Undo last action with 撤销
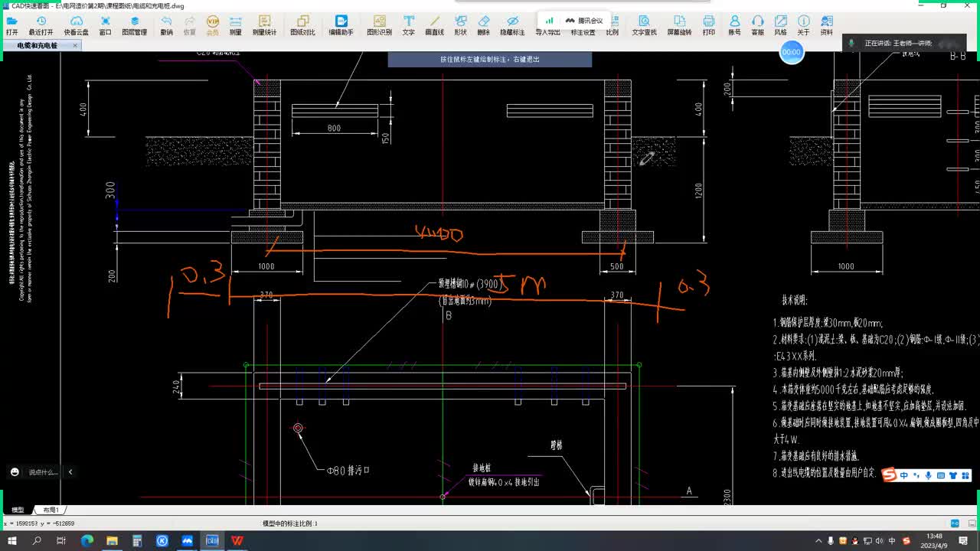The width and height of the screenshot is (980, 551). click(166, 26)
